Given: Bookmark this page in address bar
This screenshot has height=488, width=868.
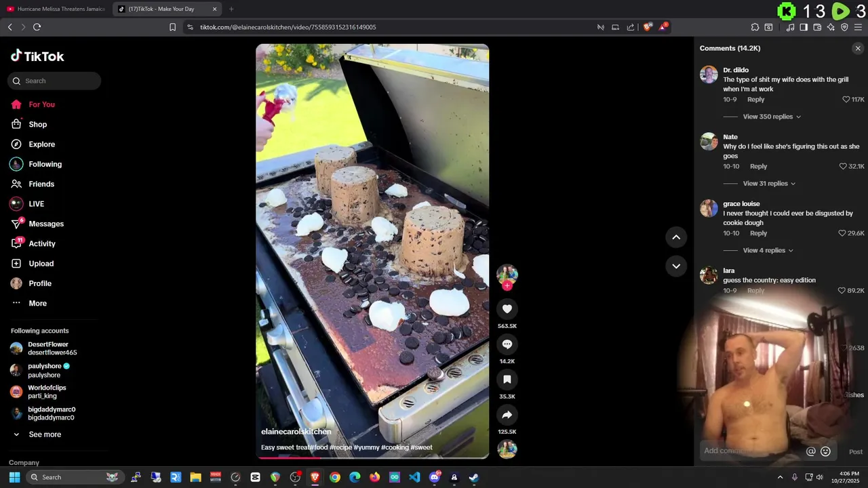Looking at the screenshot, I should click(172, 27).
